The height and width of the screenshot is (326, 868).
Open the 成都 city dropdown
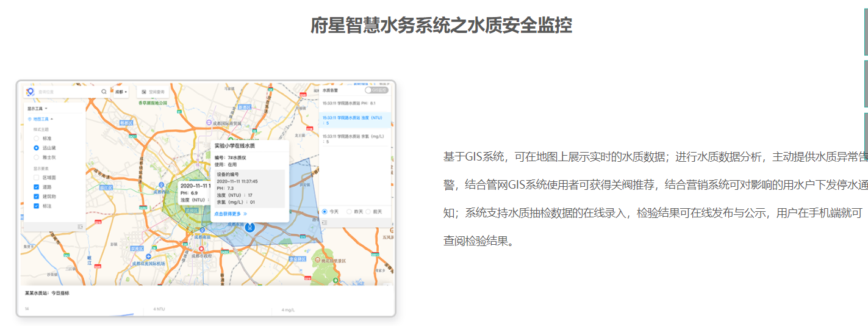(121, 92)
